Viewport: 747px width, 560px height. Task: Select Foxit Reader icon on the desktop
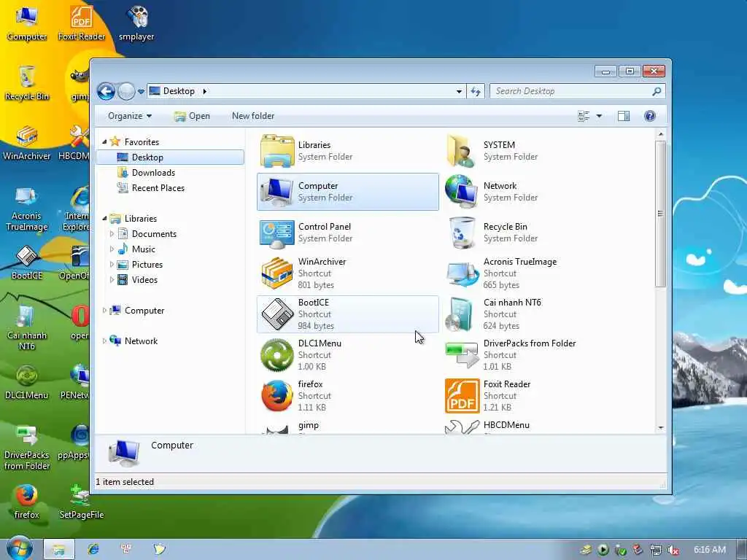click(82, 23)
